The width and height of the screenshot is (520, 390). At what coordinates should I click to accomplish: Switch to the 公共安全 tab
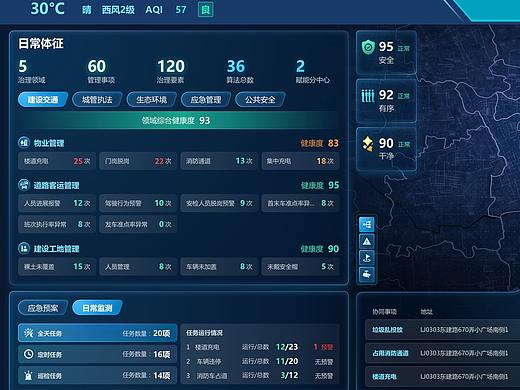tap(260, 100)
